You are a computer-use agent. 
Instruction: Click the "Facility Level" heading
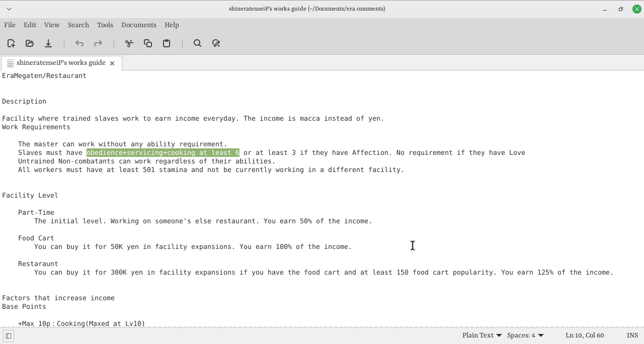[30, 195]
